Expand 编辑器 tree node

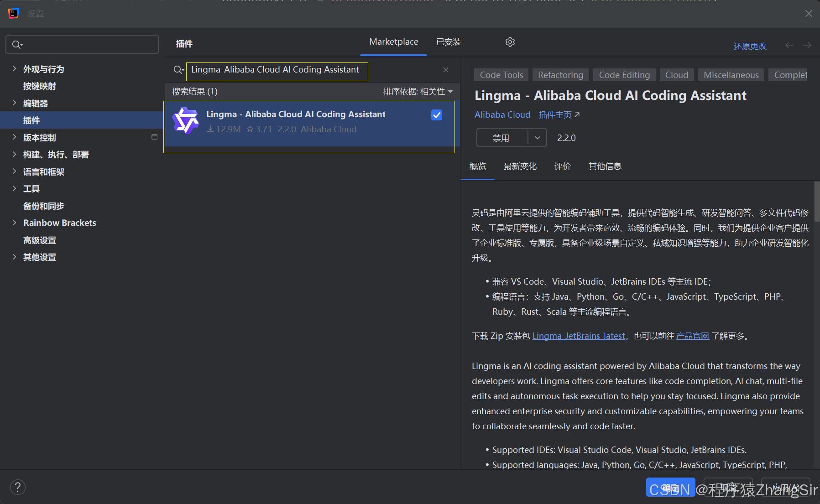[x=14, y=103]
